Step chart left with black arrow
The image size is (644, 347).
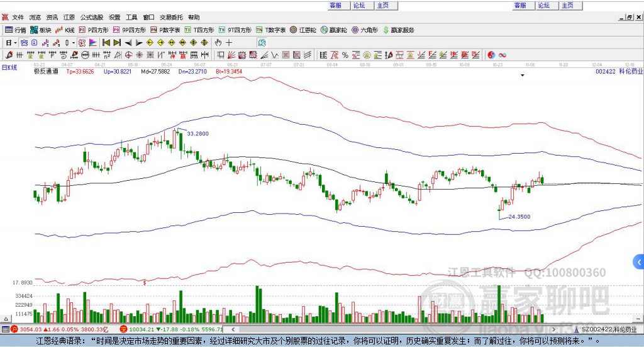[128, 43]
